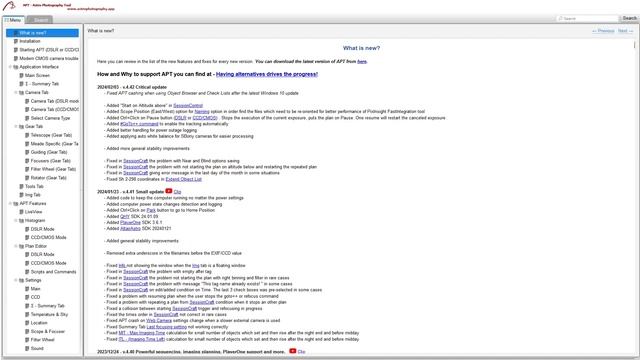Click the APT logo in the header
Viewport: 640px width, 360px height.
pos(9,6)
